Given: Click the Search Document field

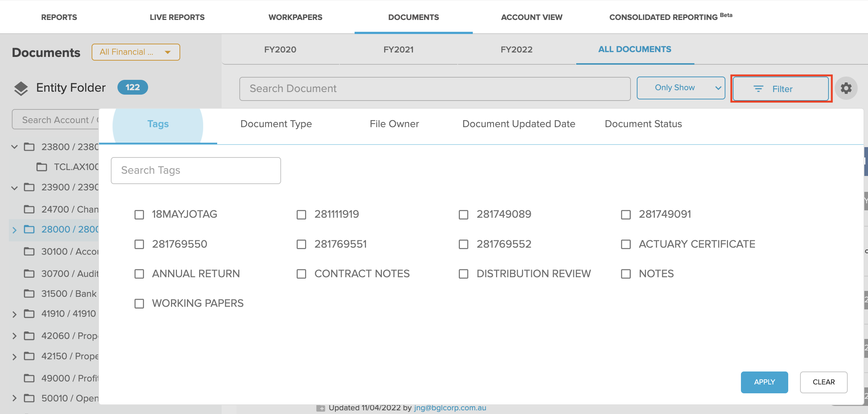Looking at the screenshot, I should [x=435, y=89].
